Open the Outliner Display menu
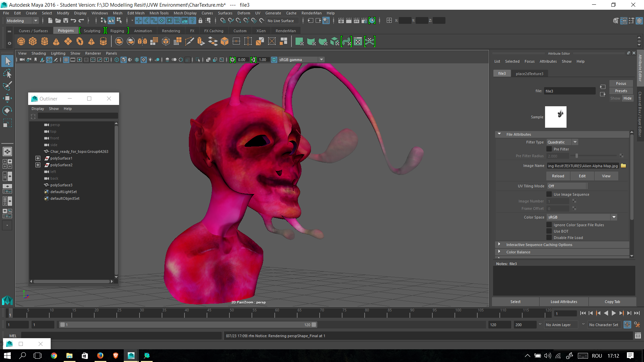This screenshot has width=644, height=362. (38, 109)
